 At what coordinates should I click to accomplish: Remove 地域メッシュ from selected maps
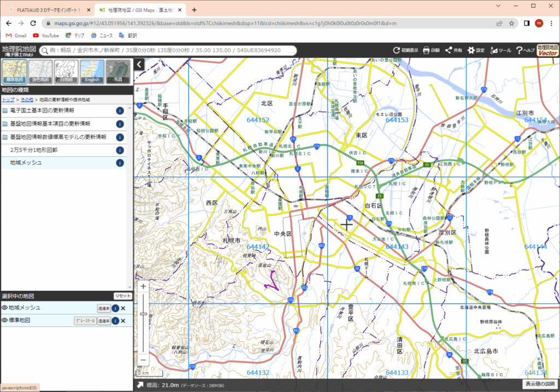coord(123,308)
